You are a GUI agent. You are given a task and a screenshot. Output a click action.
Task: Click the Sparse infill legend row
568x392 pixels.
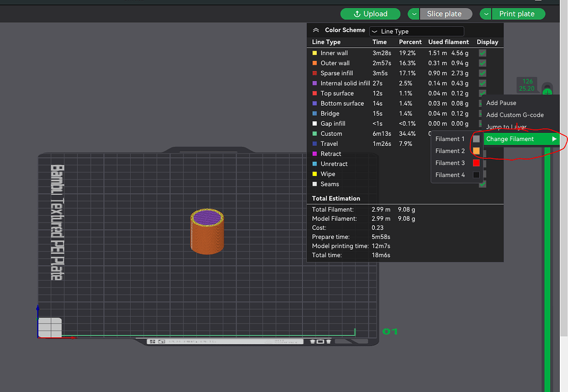[x=405, y=73]
